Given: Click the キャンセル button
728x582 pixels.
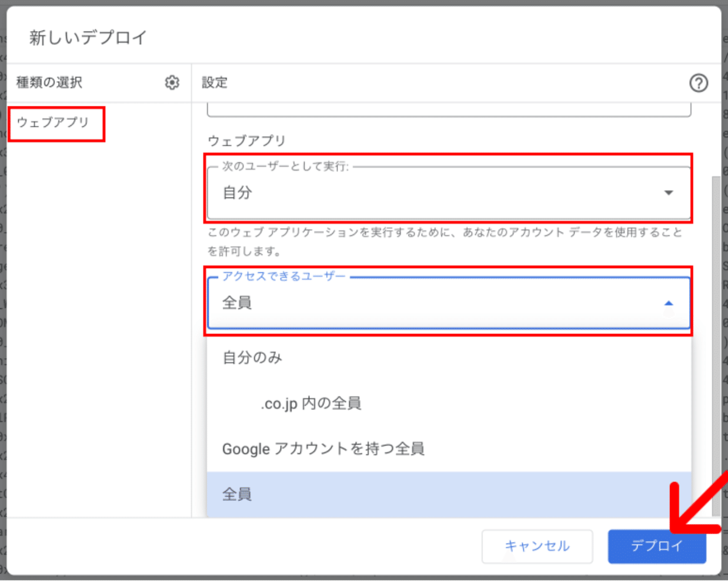Looking at the screenshot, I should [537, 546].
